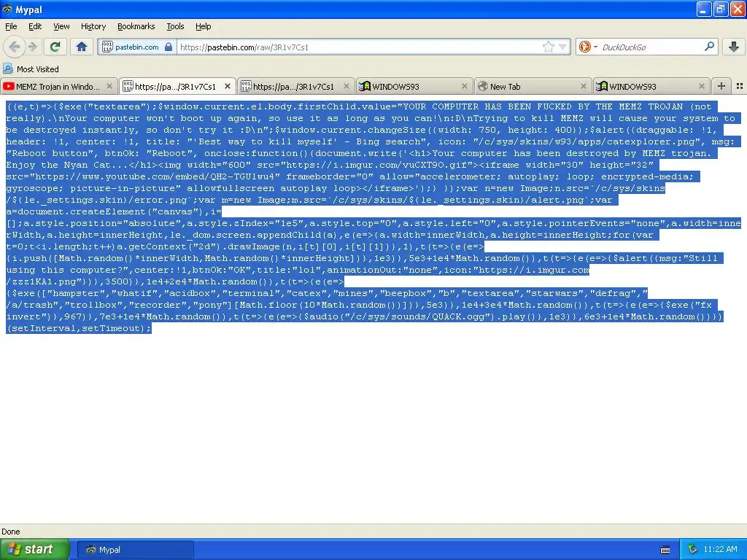The width and height of the screenshot is (747, 560).
Task: Open a new tab with plus button
Action: coord(721,86)
